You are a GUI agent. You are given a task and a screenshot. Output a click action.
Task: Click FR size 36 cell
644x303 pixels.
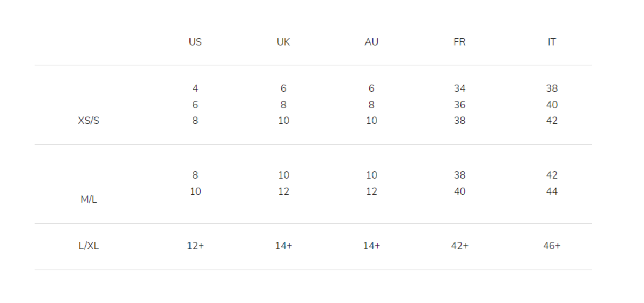459,105
